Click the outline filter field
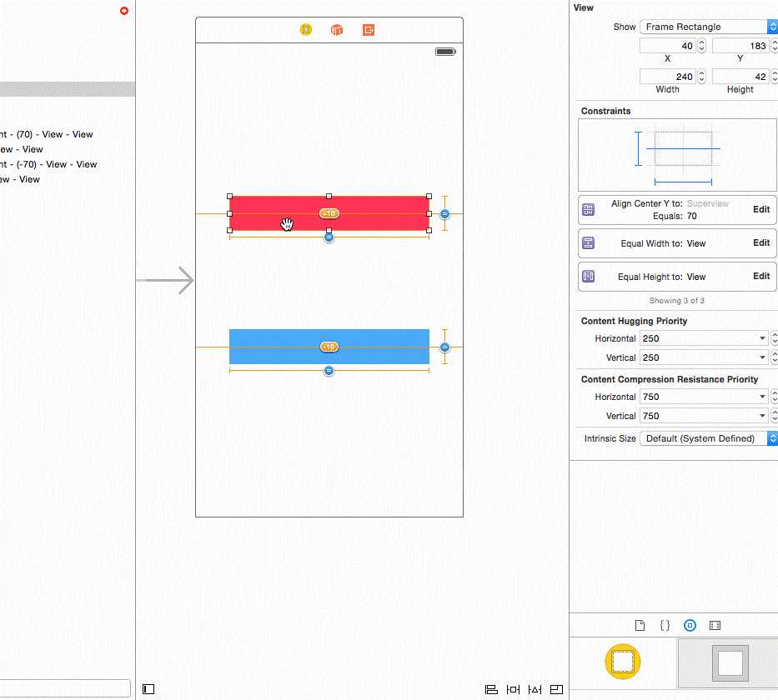Screen dimensions: 778x700 pyautogui.click(x=65, y=688)
